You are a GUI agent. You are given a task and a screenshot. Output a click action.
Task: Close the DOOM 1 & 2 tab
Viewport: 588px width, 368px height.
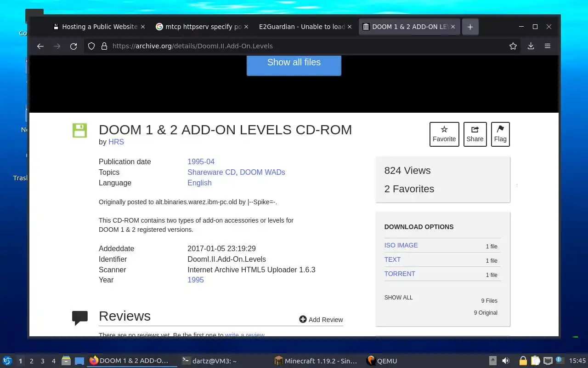tap(453, 27)
